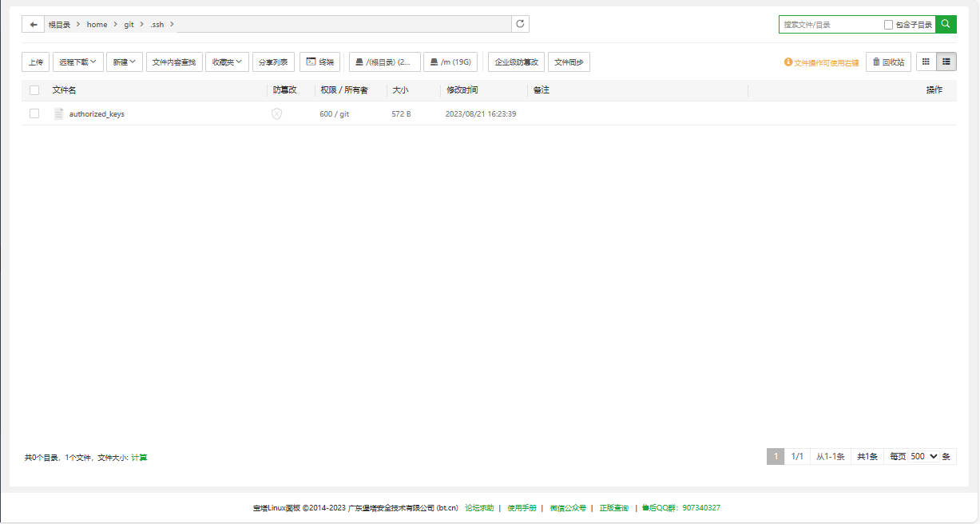Open the terminal (终端)

pyautogui.click(x=319, y=62)
